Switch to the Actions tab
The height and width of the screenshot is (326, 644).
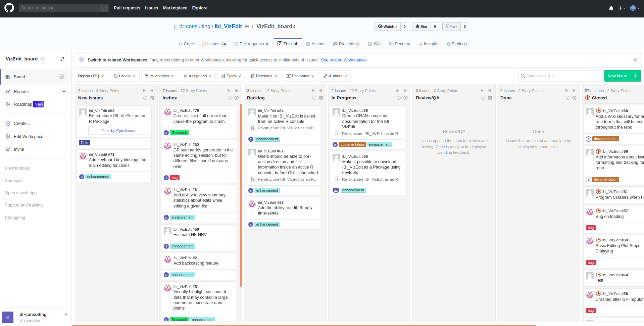[x=315, y=44]
